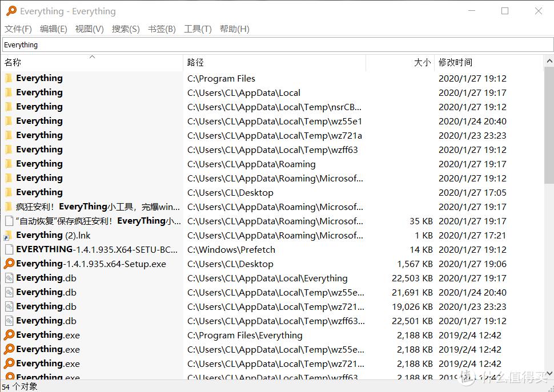Open the 书签(B) menu
The height and width of the screenshot is (392, 554).
click(162, 29)
